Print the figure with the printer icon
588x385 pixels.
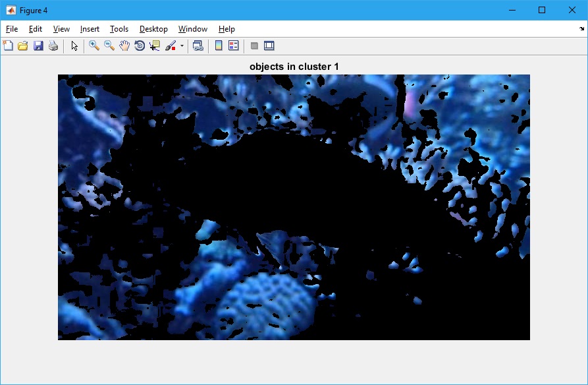click(53, 45)
